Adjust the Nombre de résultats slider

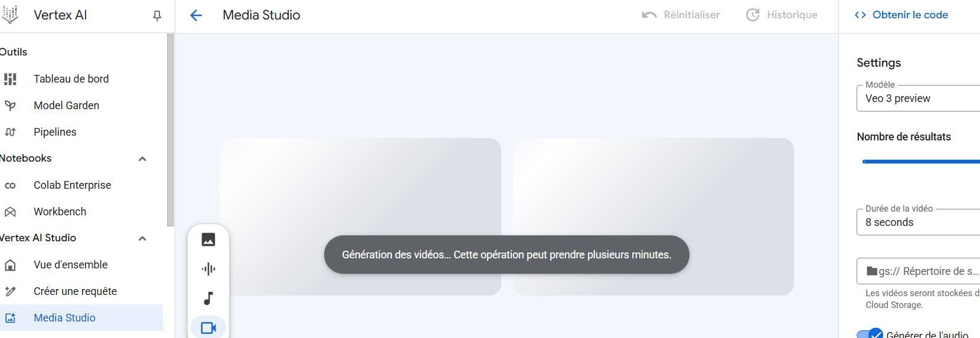[x=921, y=162]
